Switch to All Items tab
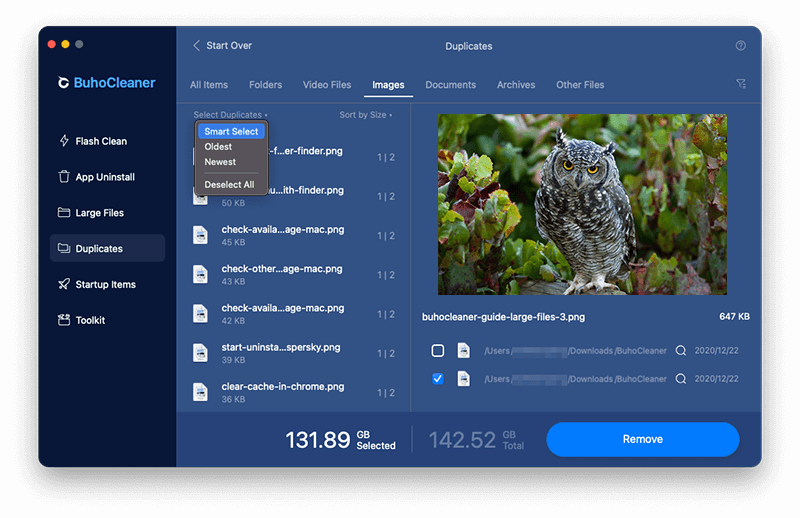This screenshot has height=518, width=800. pos(209,85)
